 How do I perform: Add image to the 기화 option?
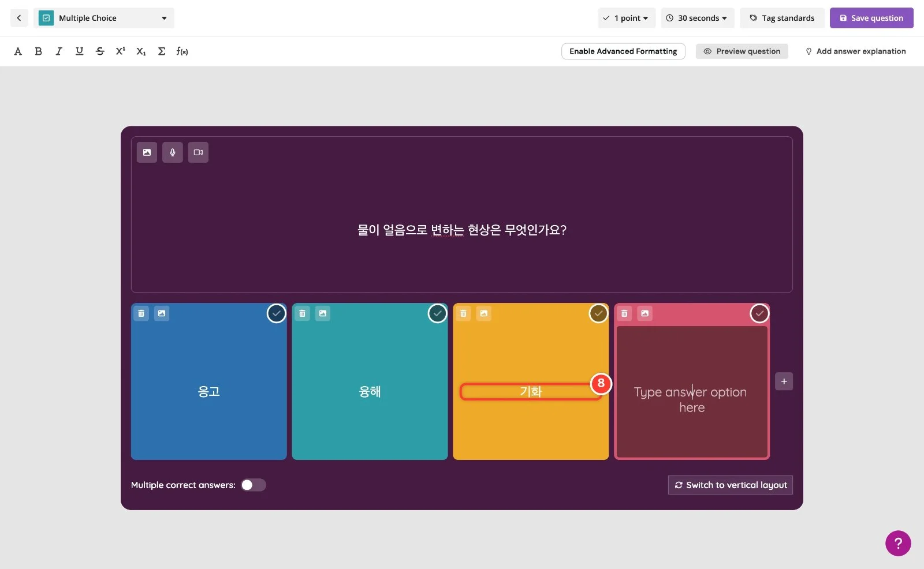[484, 313]
